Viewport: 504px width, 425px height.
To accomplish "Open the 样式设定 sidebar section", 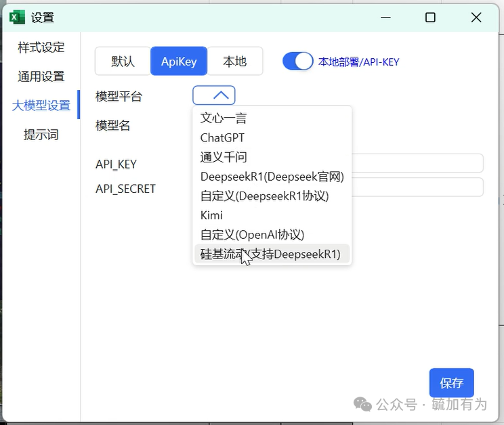I will pyautogui.click(x=41, y=47).
